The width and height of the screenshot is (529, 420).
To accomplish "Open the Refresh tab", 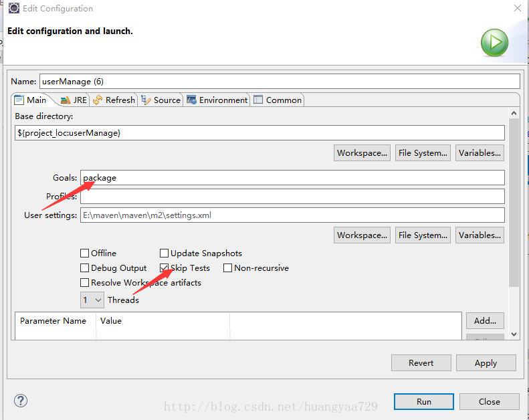I will pos(114,100).
